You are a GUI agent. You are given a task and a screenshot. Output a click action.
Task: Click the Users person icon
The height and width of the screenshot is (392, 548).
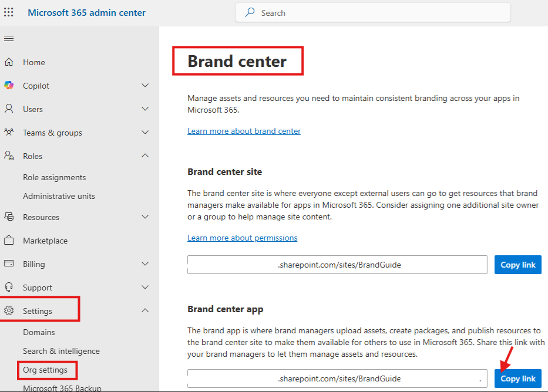(x=9, y=109)
